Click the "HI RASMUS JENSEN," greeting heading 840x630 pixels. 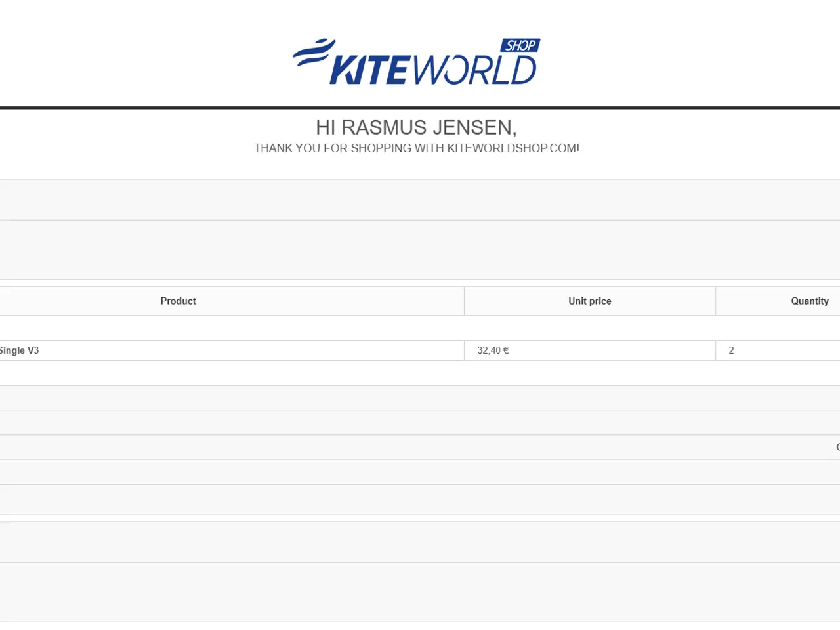coord(416,127)
